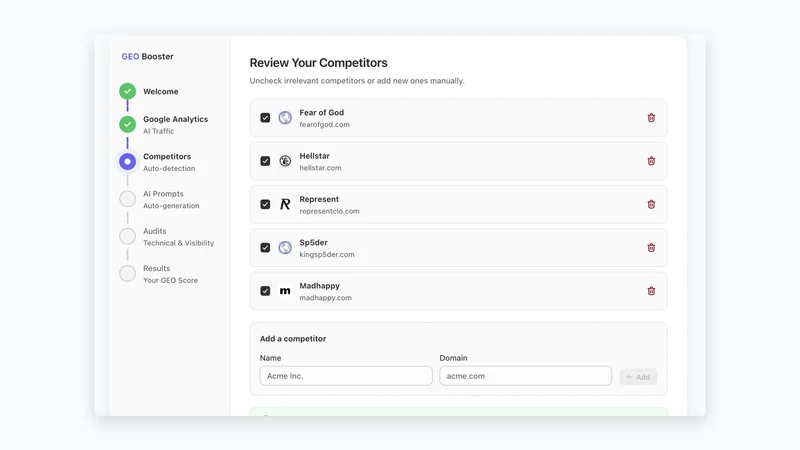Viewport: 800px width, 450px height.
Task: Click the Hellstar competitor name
Action: [314, 156]
